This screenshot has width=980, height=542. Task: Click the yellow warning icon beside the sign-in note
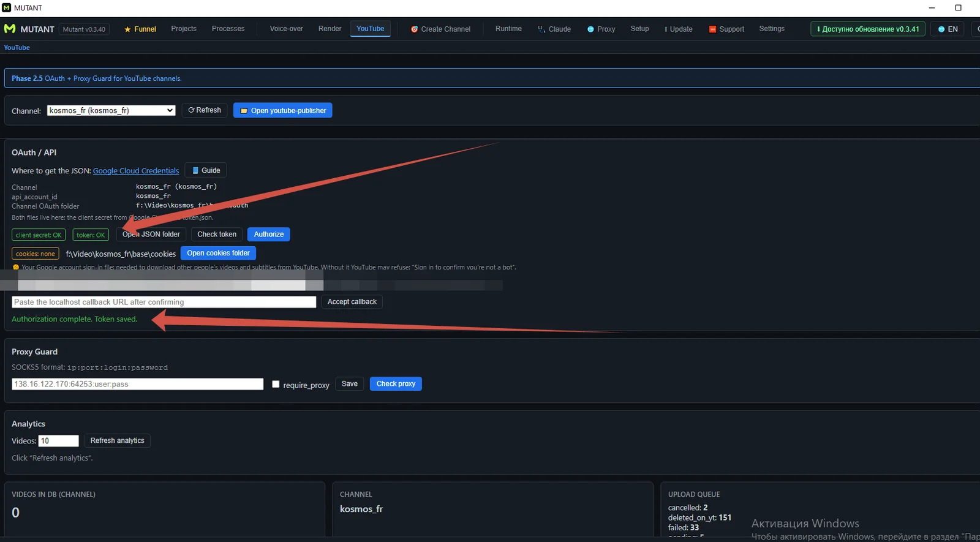(x=16, y=268)
